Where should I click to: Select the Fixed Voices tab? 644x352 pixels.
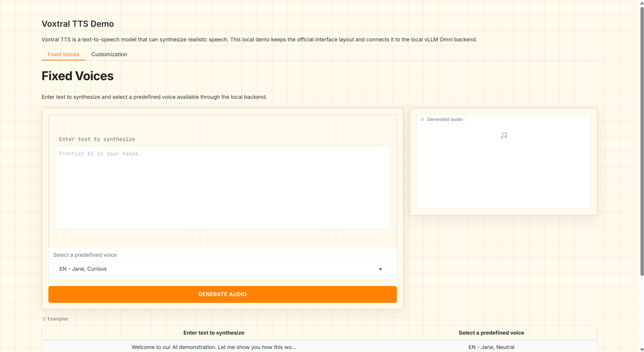63,54
